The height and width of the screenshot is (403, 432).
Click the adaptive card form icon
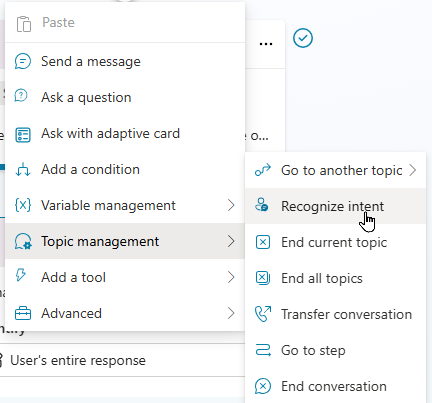pyautogui.click(x=23, y=135)
